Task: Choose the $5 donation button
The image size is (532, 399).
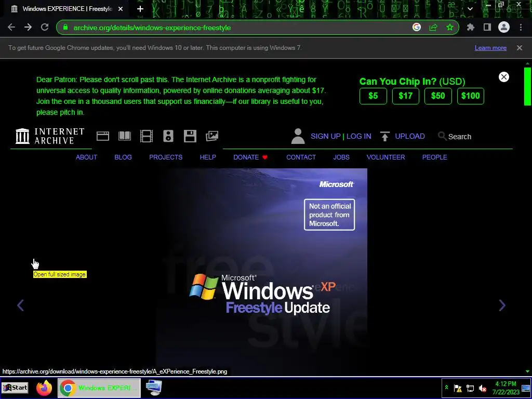Action: 373,96
